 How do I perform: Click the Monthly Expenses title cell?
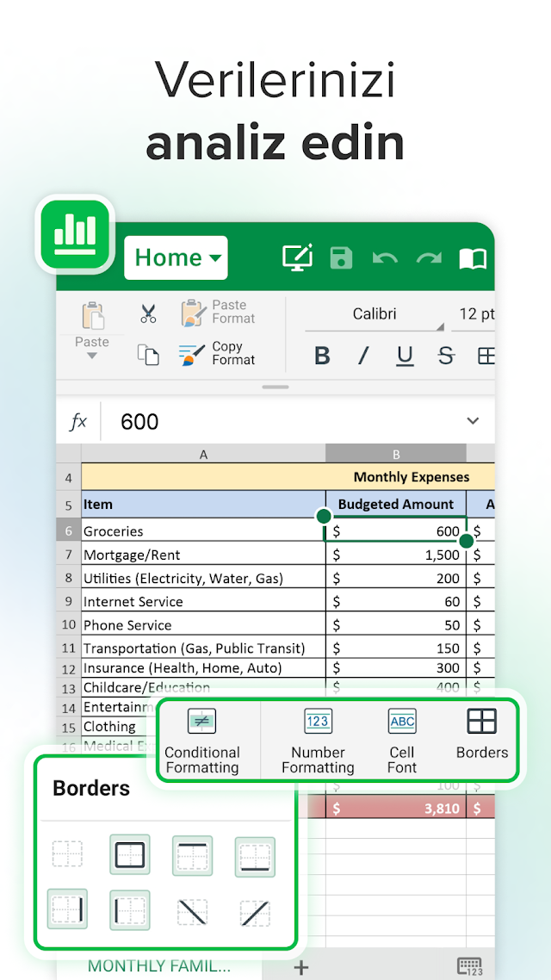pos(288,477)
